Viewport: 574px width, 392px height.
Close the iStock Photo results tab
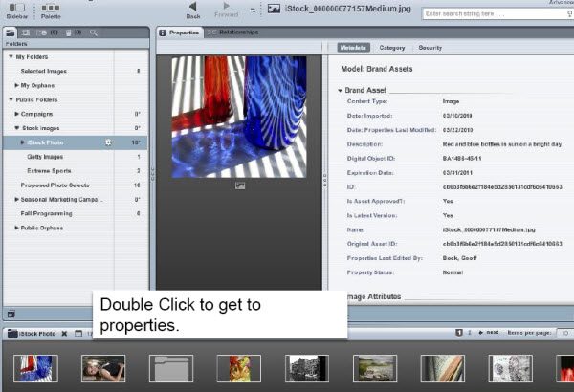[64, 334]
